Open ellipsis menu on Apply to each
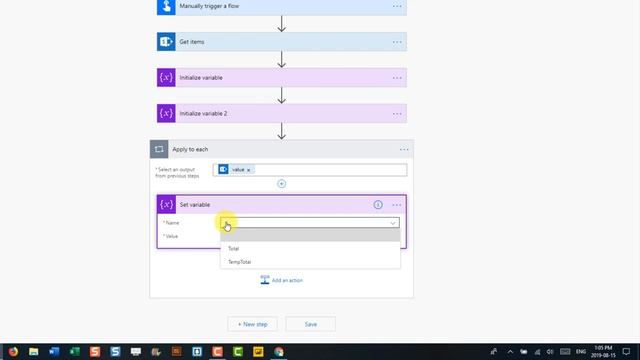The width and height of the screenshot is (640, 360). click(x=404, y=149)
